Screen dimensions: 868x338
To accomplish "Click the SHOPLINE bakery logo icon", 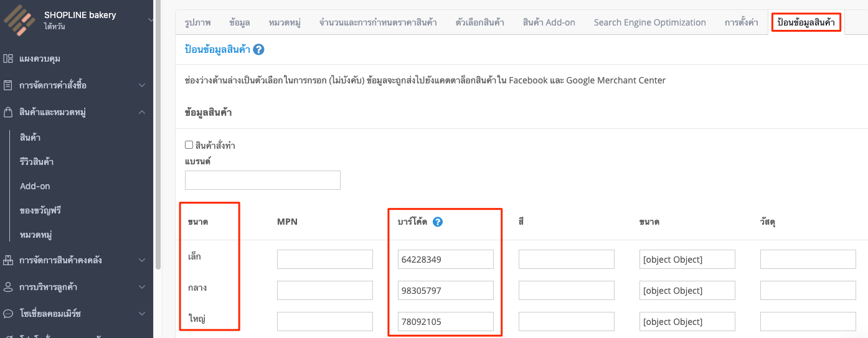I will click(x=19, y=20).
